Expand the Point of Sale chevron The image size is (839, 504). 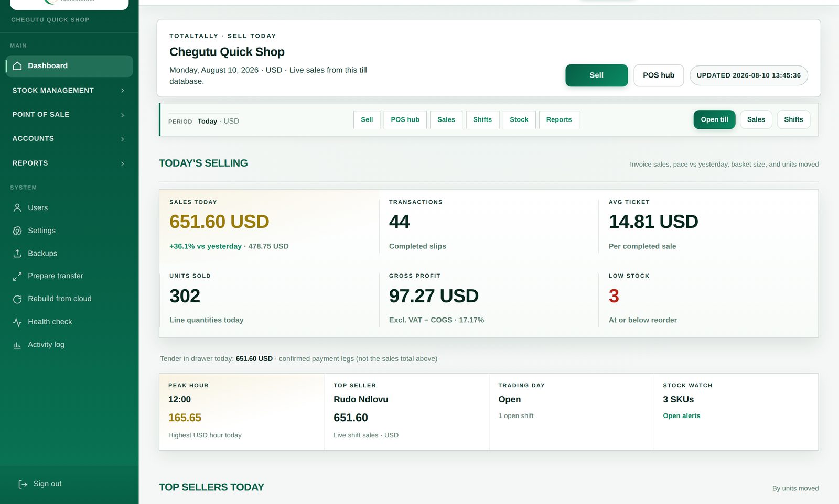pos(123,115)
